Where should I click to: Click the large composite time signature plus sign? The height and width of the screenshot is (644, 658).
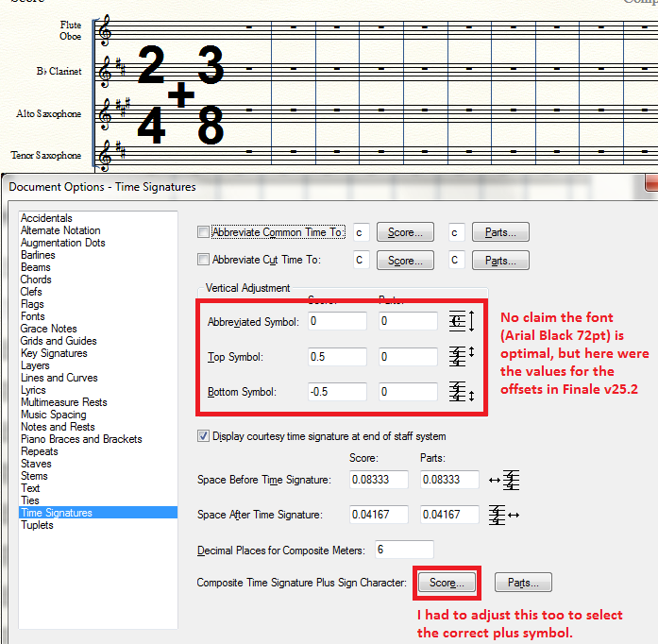(180, 94)
